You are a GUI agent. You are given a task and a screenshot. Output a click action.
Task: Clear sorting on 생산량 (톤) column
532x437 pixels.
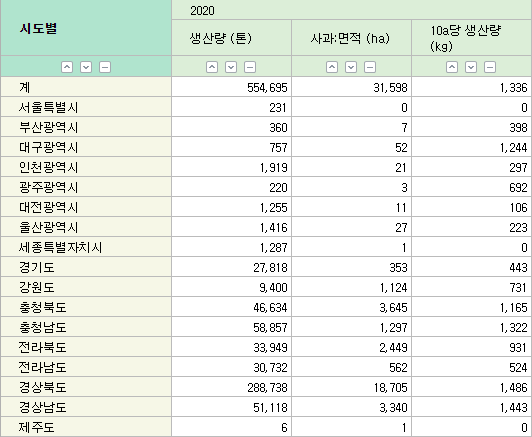click(x=250, y=67)
